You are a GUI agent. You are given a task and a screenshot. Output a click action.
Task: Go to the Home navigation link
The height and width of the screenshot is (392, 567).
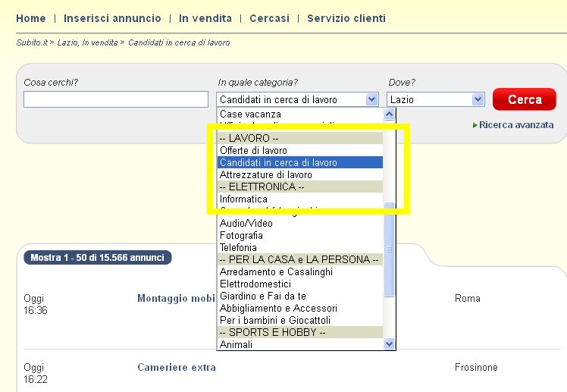tap(31, 18)
